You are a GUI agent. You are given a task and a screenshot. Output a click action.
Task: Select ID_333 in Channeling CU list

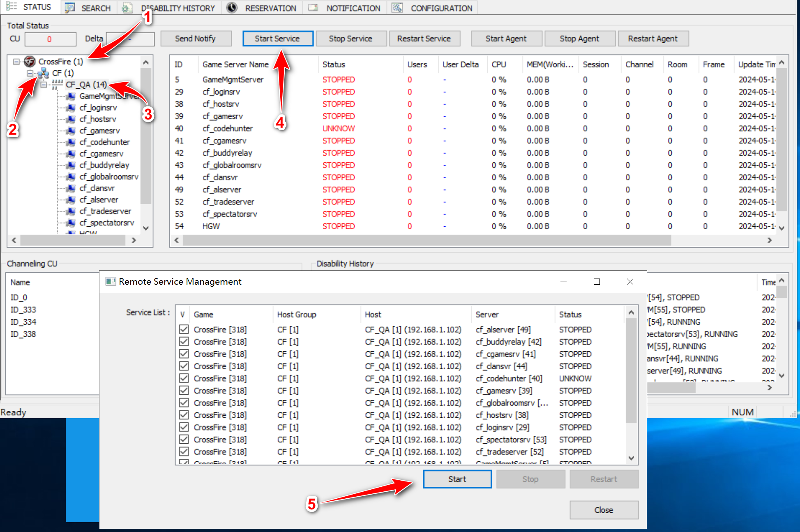point(23,310)
